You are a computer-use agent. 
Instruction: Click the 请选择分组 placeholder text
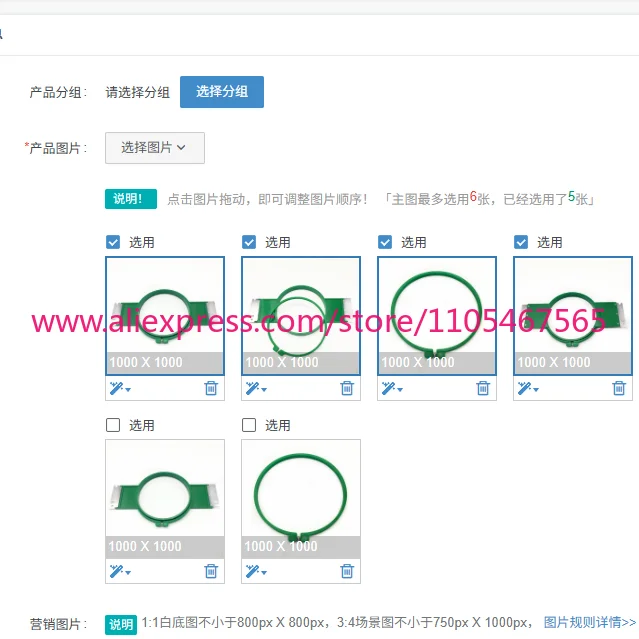tap(138, 92)
